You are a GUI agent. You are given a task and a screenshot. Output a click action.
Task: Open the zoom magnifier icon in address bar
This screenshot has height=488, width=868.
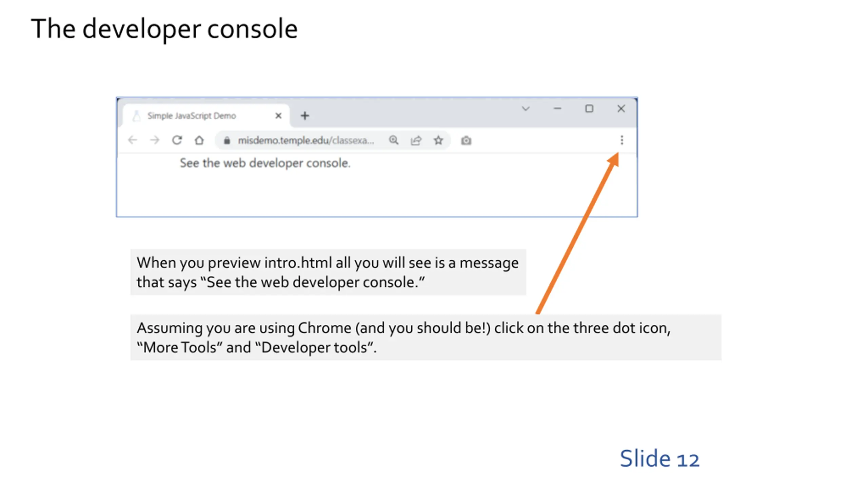click(x=393, y=140)
